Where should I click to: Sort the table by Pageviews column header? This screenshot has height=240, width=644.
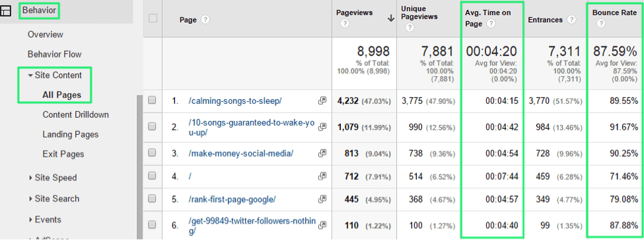click(x=355, y=13)
